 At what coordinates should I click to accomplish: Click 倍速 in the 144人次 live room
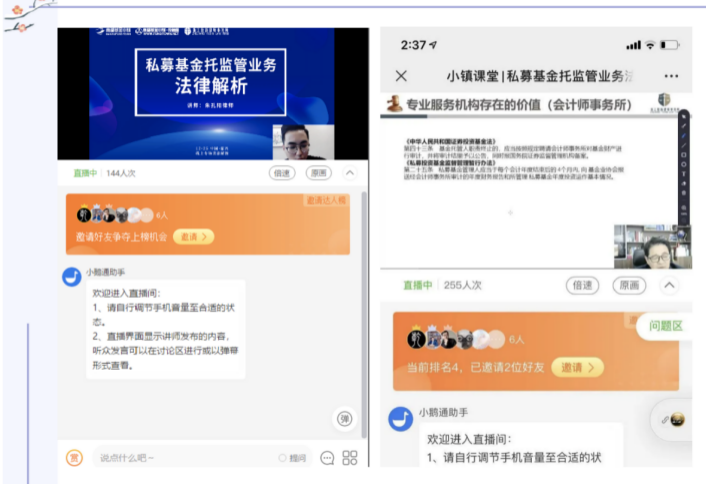coord(282,173)
